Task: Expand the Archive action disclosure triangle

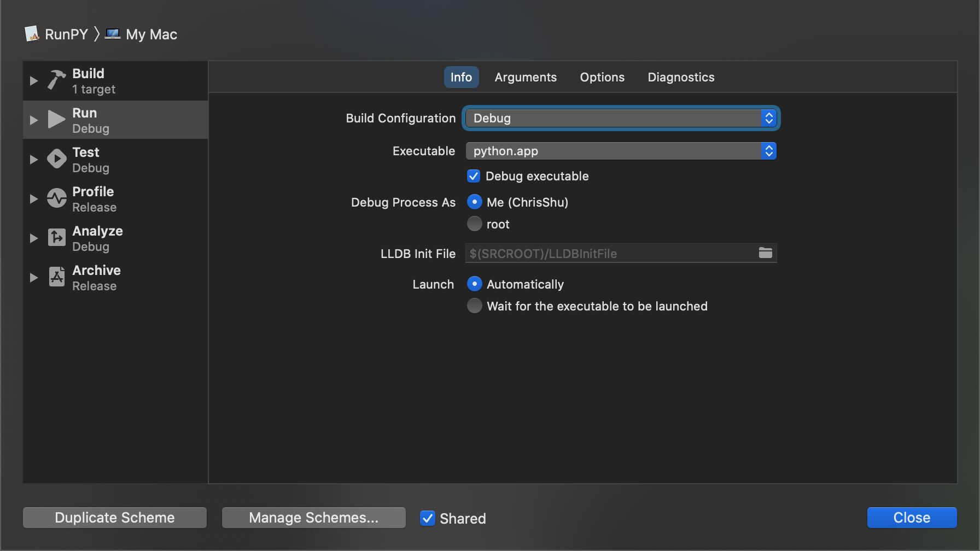Action: [x=33, y=278]
